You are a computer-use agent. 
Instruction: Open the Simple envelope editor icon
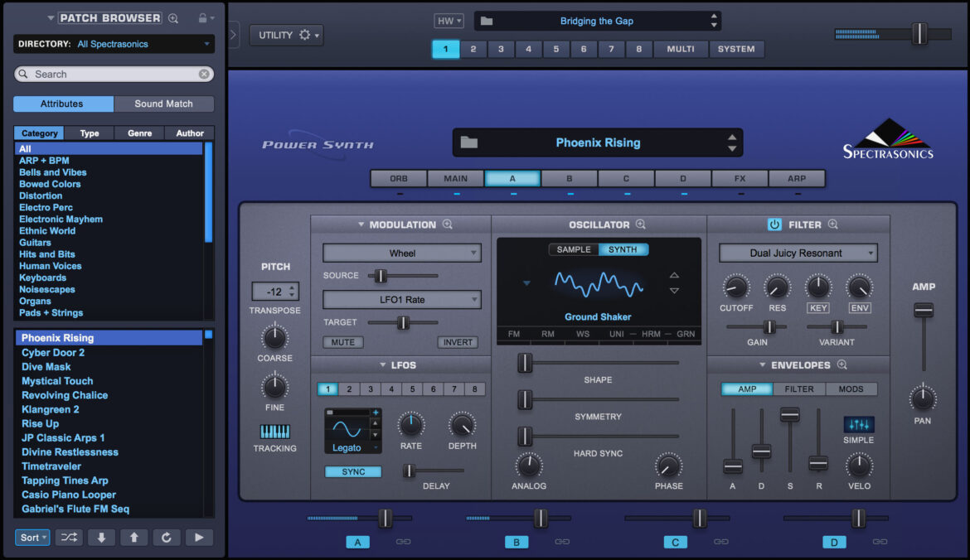pos(859,424)
